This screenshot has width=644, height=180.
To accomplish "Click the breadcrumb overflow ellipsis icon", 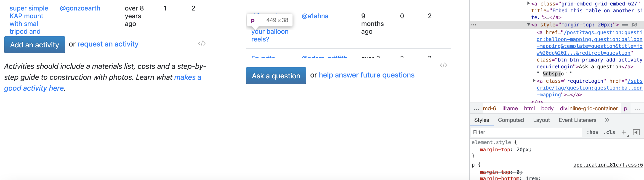I will pyautogui.click(x=476, y=108).
